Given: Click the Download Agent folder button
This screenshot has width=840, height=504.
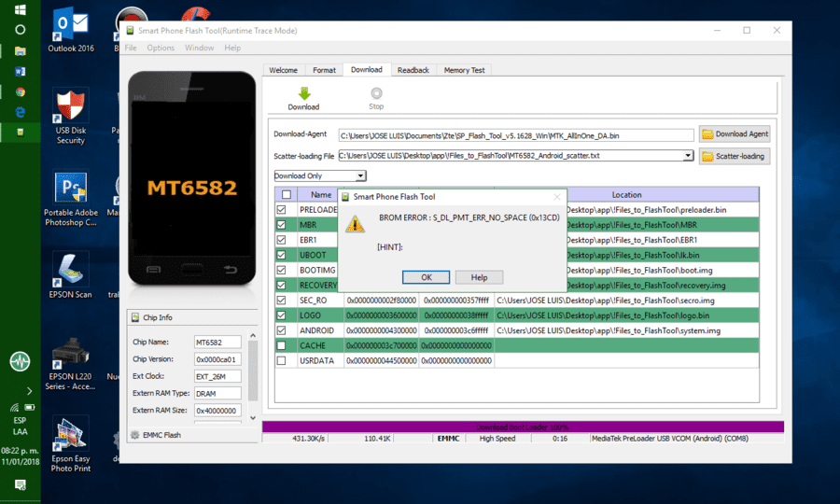Looking at the screenshot, I should click(x=735, y=133).
